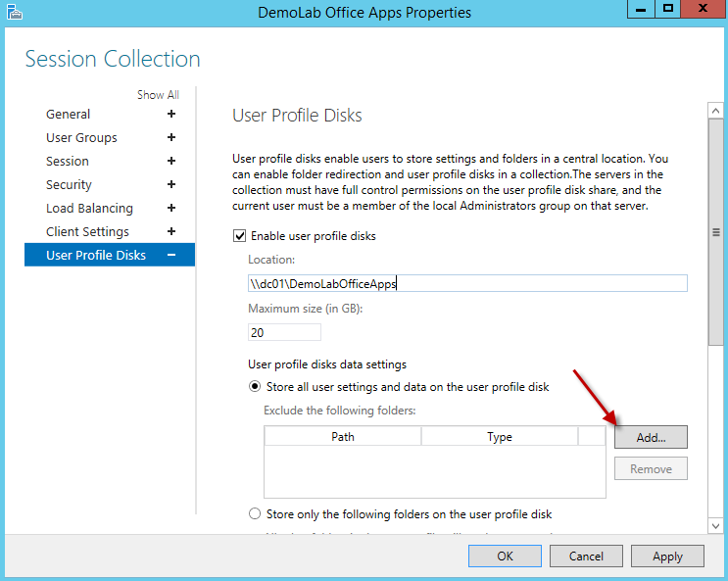
Task: Click the Add... button for excluded folders
Action: click(651, 437)
